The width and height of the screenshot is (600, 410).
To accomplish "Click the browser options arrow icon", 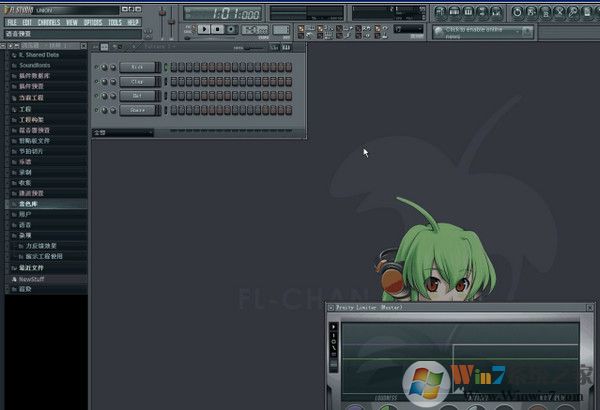I will (x=3, y=46).
